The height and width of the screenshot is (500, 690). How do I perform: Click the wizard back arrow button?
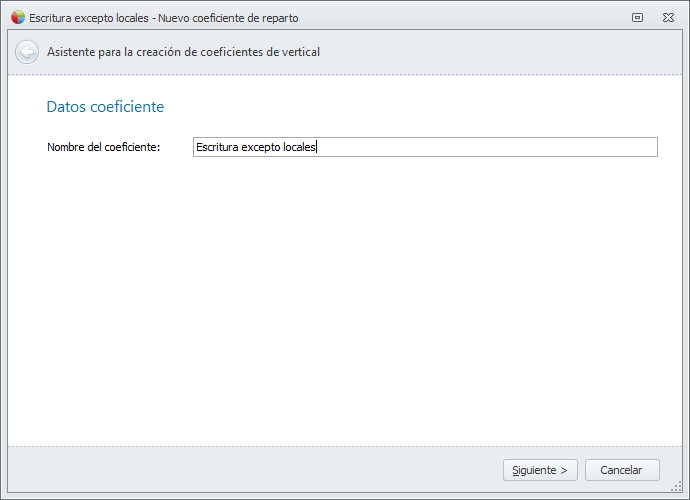[x=27, y=52]
